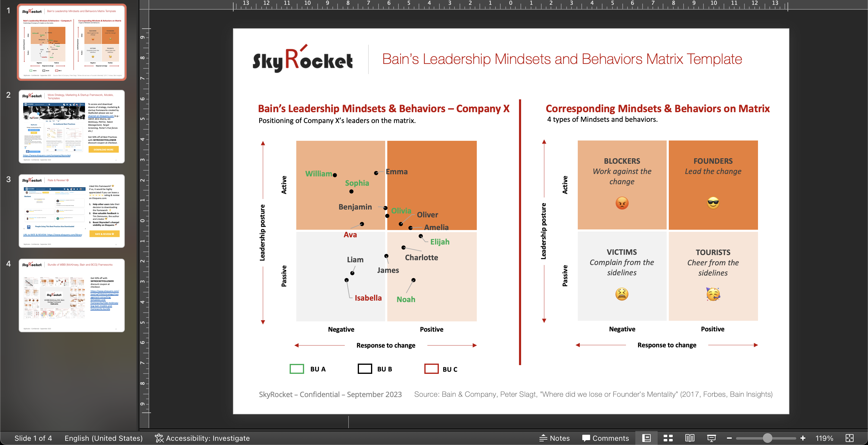Click the Benjamin label
Viewport: 868px width, 445px height.
click(x=355, y=207)
